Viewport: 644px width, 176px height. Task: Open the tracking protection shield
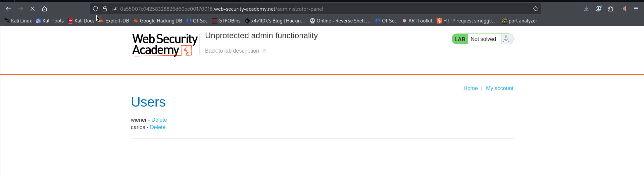point(95,9)
